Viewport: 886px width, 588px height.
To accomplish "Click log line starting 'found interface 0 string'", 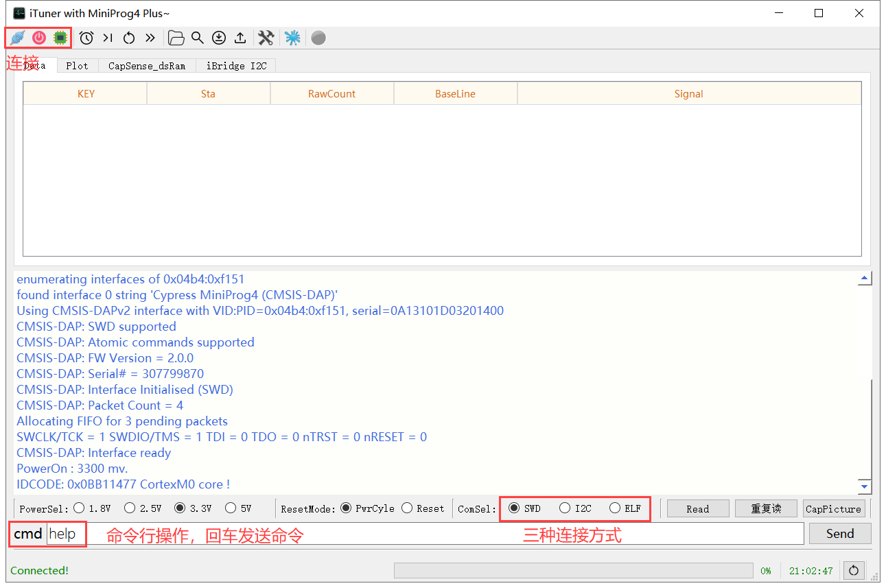I will 177,295.
